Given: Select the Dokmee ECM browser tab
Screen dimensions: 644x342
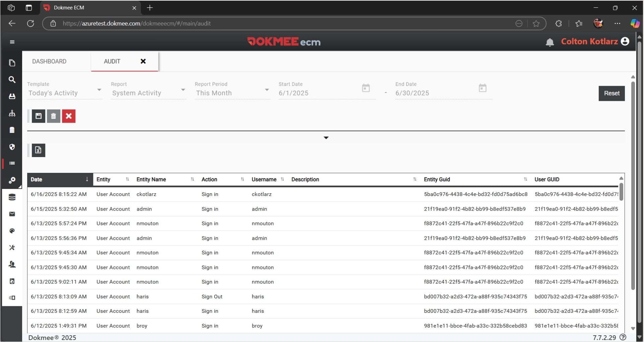Looking at the screenshot, I should [90, 8].
